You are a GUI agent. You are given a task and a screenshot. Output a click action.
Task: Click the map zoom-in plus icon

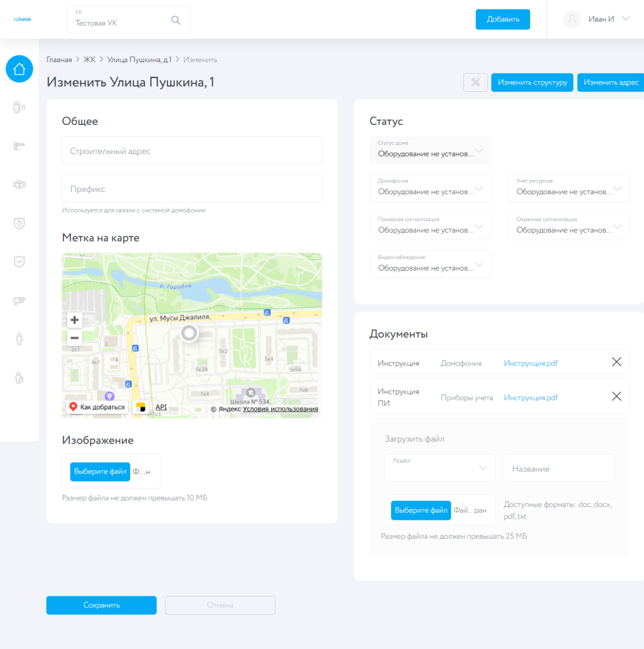tap(74, 320)
